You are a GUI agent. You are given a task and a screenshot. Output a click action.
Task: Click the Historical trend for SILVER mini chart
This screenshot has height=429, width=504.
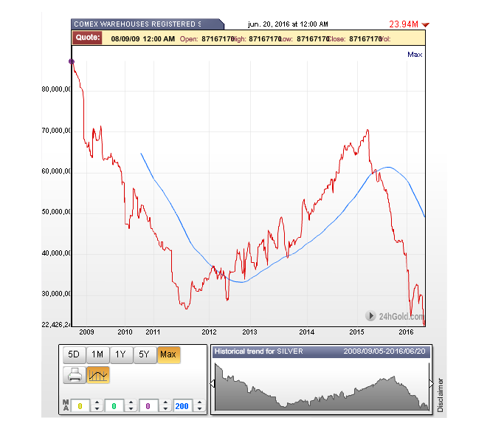pos(322,386)
